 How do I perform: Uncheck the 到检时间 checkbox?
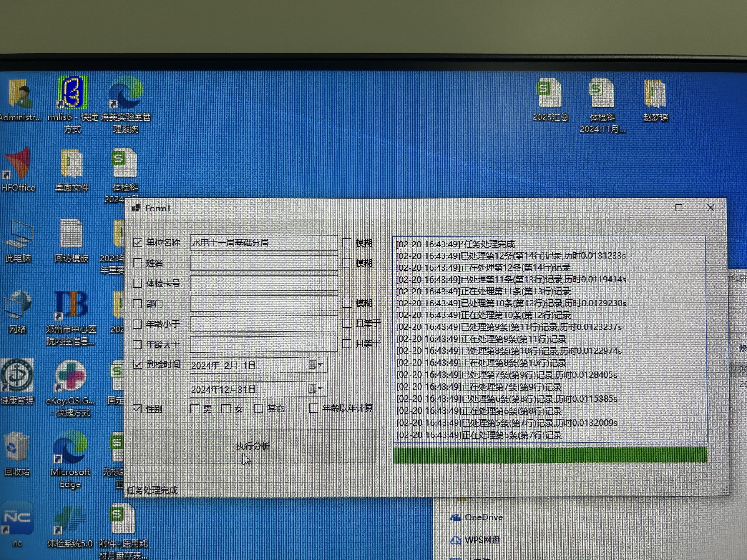pos(137,365)
